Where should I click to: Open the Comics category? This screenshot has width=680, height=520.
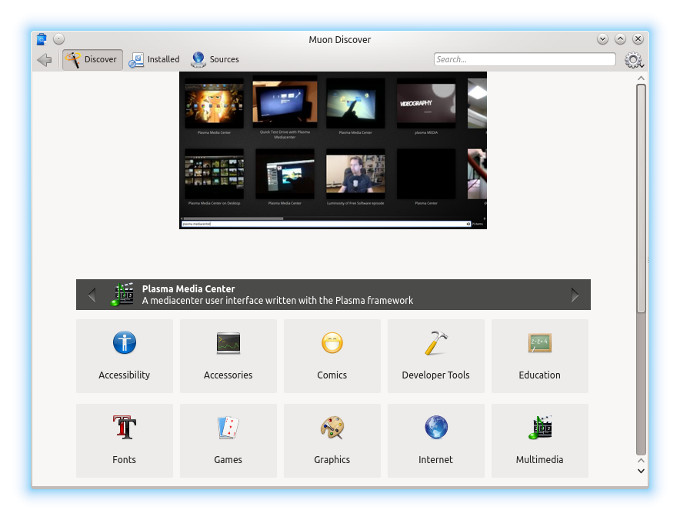click(332, 356)
